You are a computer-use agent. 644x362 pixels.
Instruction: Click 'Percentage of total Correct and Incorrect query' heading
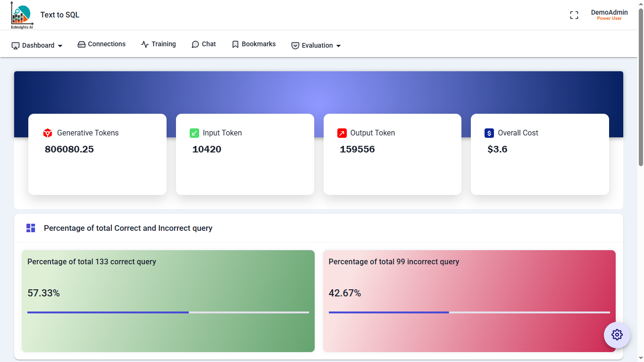pos(128,228)
